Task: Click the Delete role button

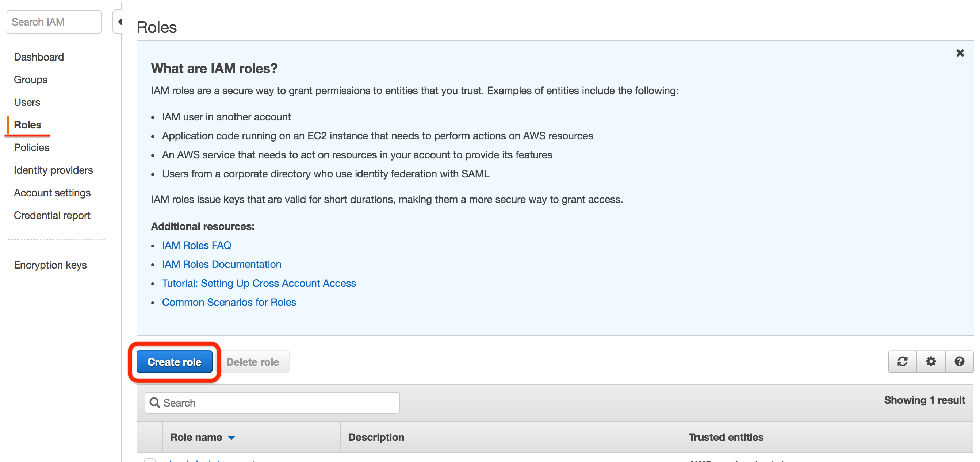Action: point(253,362)
